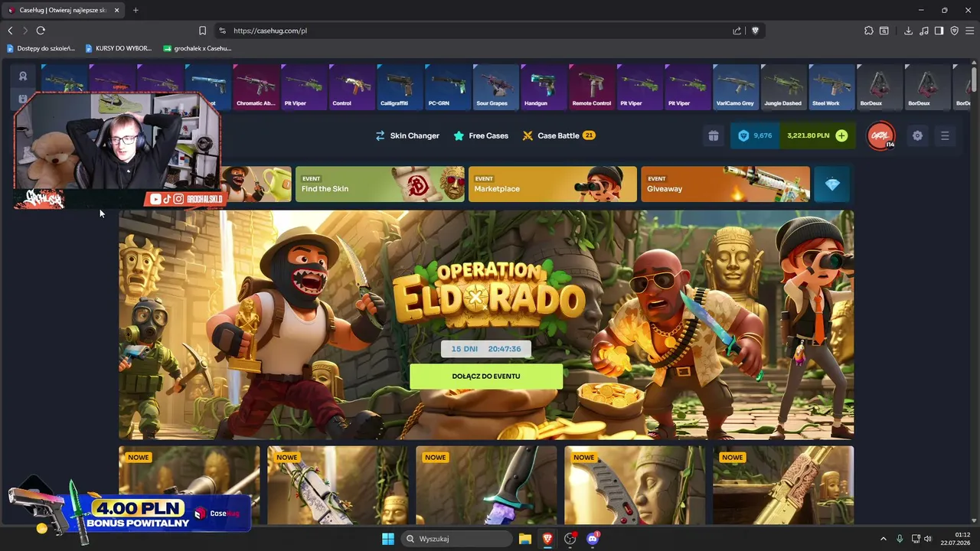Click the DOŁĄCZ DO EVENTU button

pos(486,377)
